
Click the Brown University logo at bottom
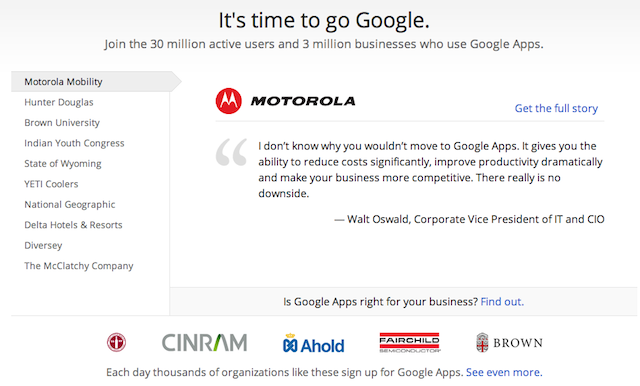509,342
